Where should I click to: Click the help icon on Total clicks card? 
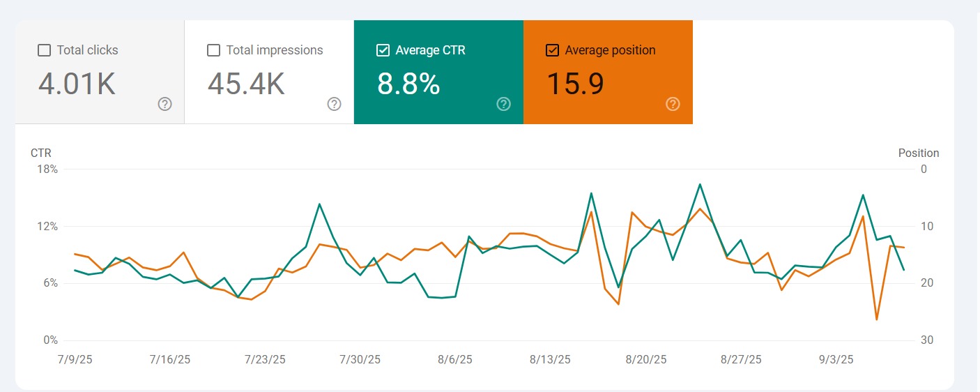pyautogui.click(x=164, y=104)
